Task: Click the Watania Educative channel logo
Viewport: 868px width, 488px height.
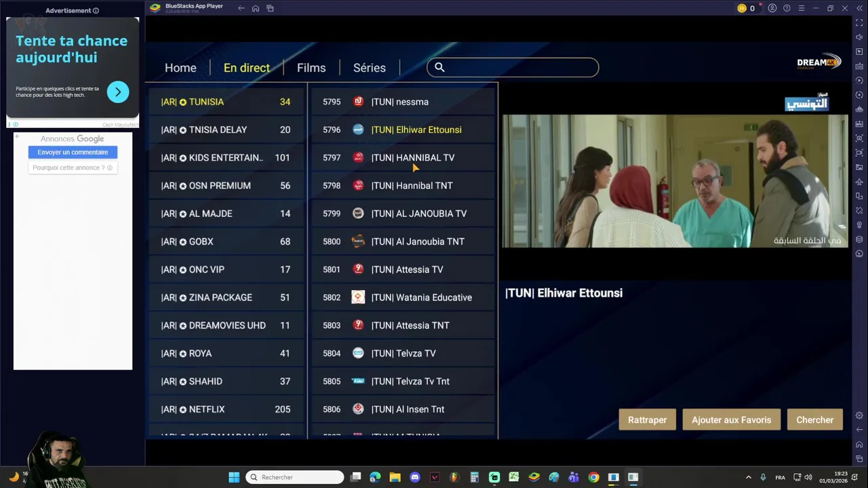Action: point(358,297)
